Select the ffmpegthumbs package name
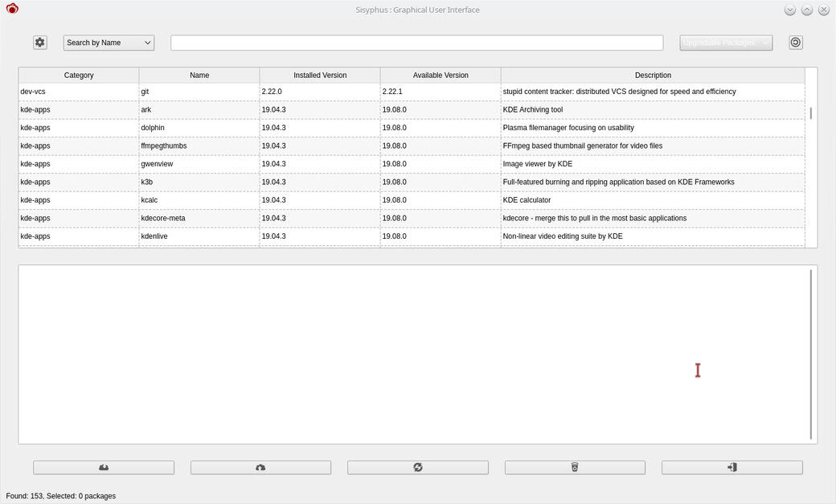 click(x=164, y=146)
